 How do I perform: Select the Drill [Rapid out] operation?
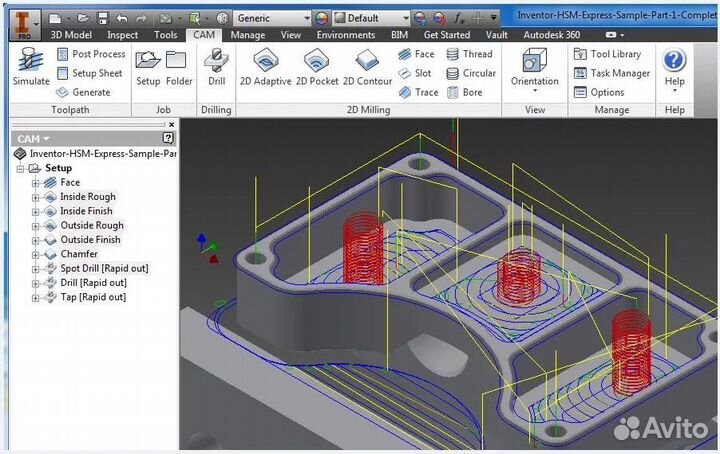pos(93,283)
